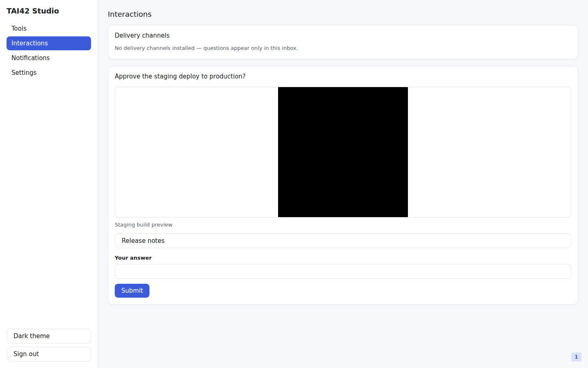The image size is (588, 368).
Task: Open the staging build preview image
Action: pos(343,152)
